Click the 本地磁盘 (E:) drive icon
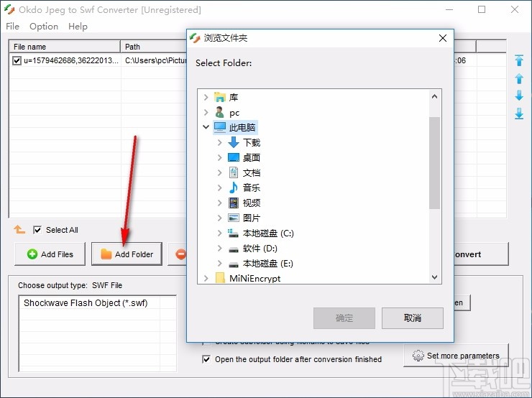 (x=234, y=264)
